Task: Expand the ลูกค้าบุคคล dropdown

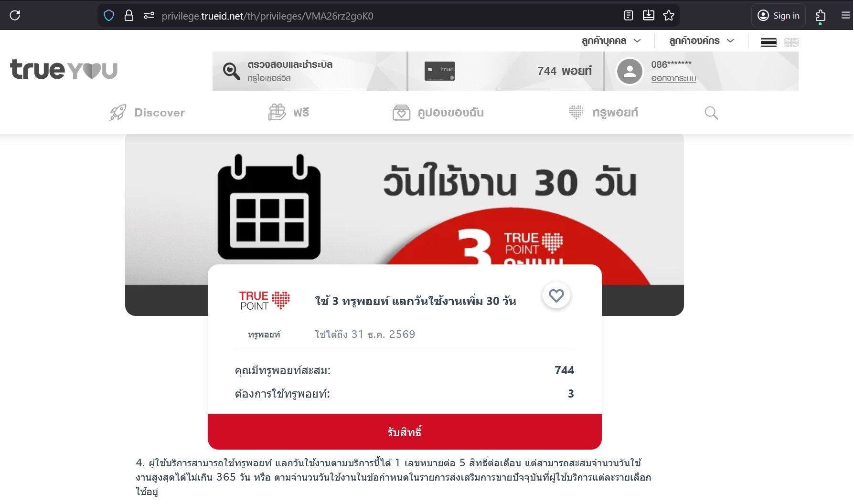Action: pyautogui.click(x=611, y=41)
